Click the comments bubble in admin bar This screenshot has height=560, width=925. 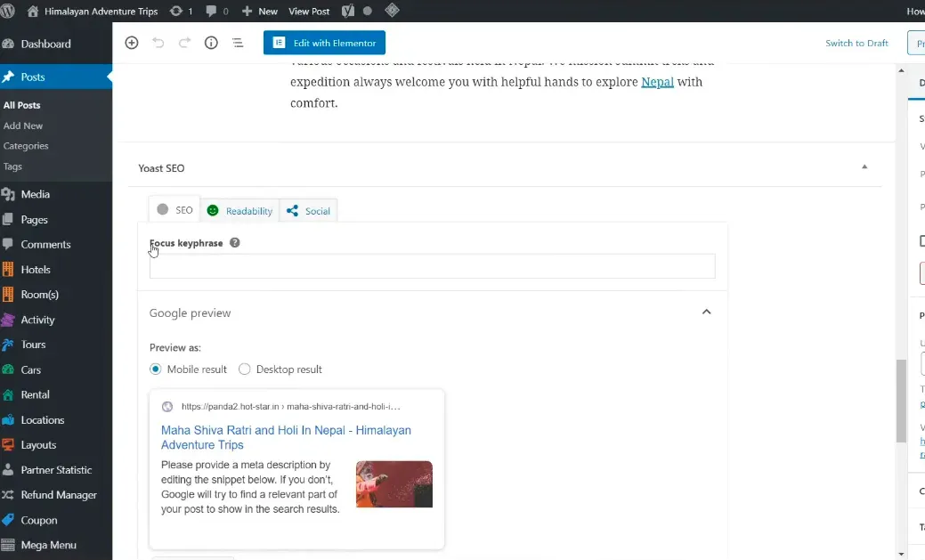(216, 11)
